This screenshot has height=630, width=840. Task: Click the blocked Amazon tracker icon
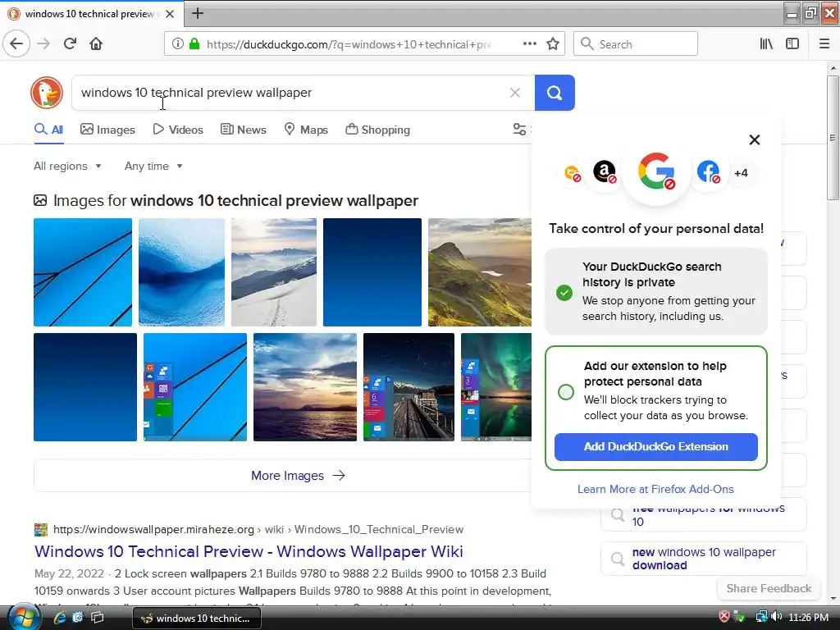(x=605, y=172)
